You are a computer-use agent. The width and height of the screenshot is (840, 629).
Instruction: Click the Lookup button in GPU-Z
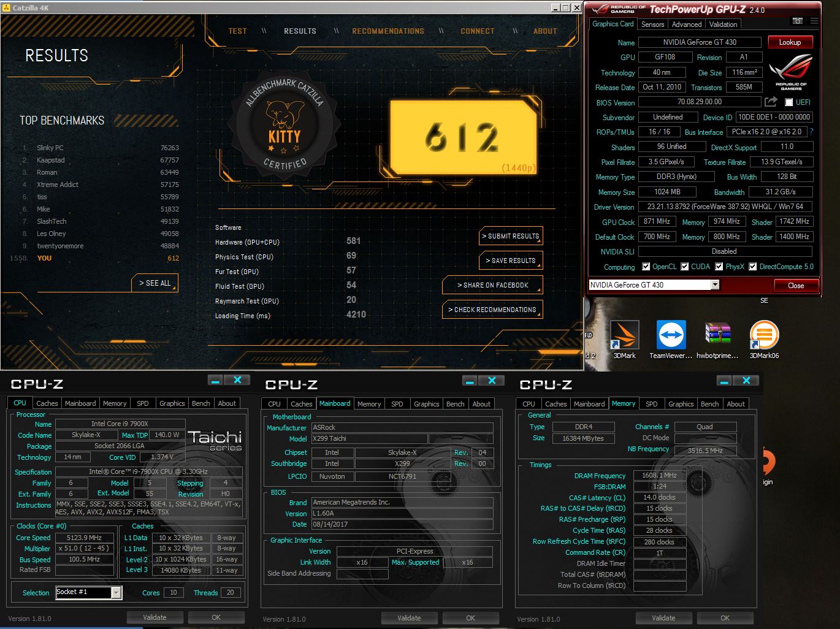click(790, 42)
